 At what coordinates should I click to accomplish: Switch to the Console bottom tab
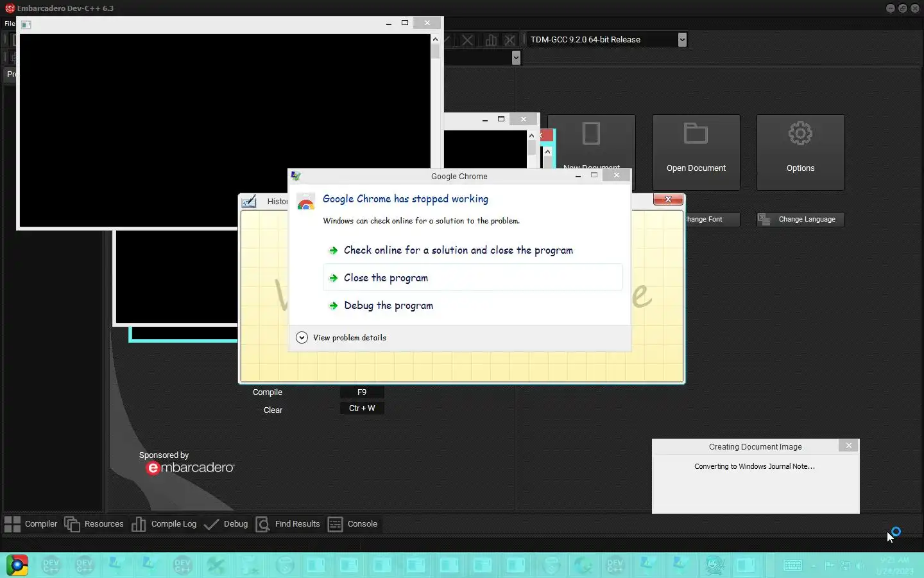click(353, 524)
